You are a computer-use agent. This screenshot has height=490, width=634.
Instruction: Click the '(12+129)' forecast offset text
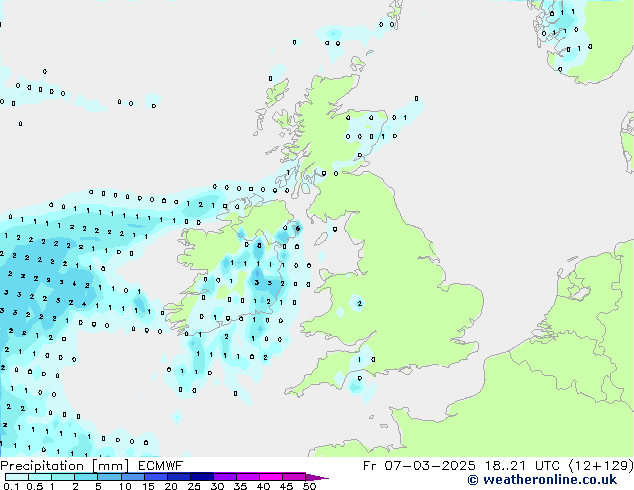pyautogui.click(x=601, y=466)
